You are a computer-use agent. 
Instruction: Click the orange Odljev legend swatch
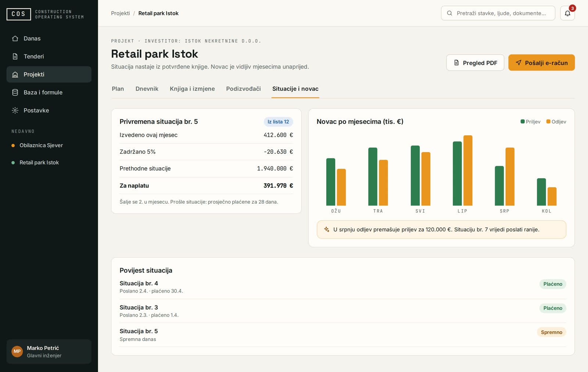pos(548,122)
